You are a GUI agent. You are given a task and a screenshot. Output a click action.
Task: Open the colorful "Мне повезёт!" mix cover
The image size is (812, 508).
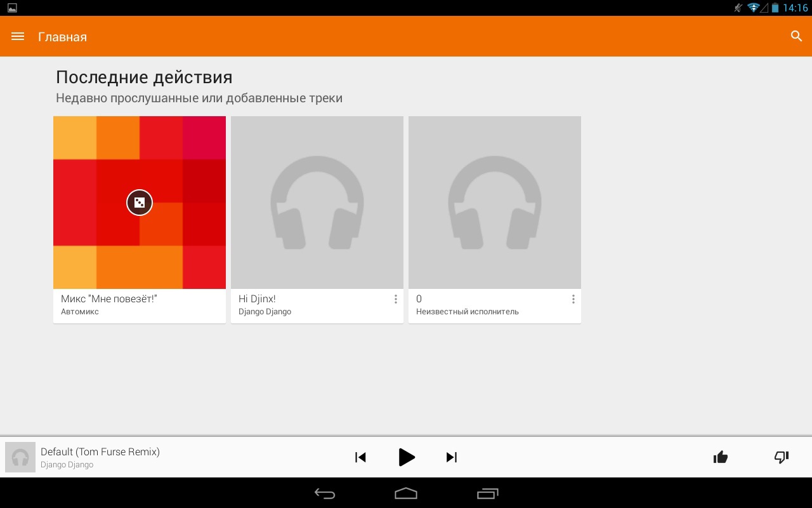pos(140,203)
